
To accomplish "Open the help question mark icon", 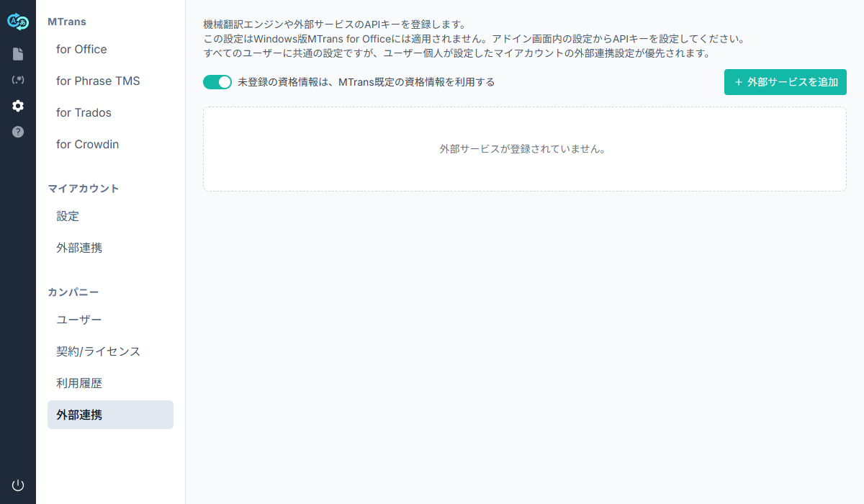I will (x=18, y=132).
